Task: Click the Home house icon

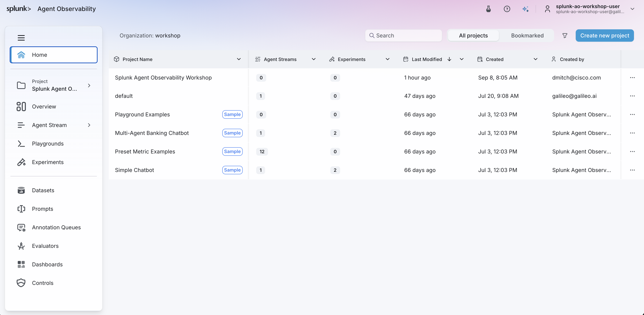Action: pos(21,55)
